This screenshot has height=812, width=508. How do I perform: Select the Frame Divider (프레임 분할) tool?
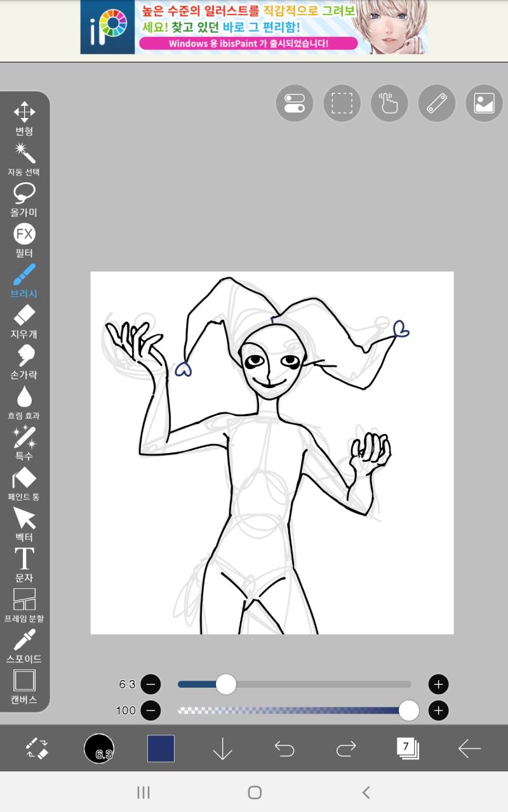pos(24,606)
